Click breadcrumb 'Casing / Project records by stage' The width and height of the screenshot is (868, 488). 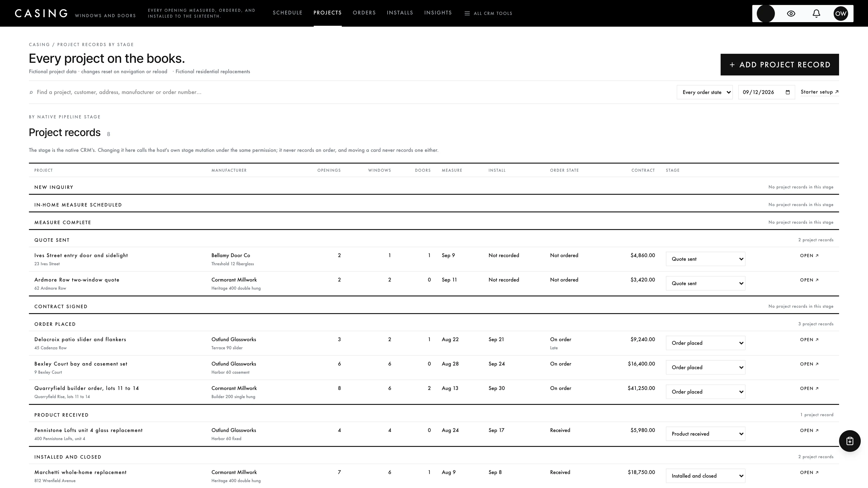click(x=81, y=45)
